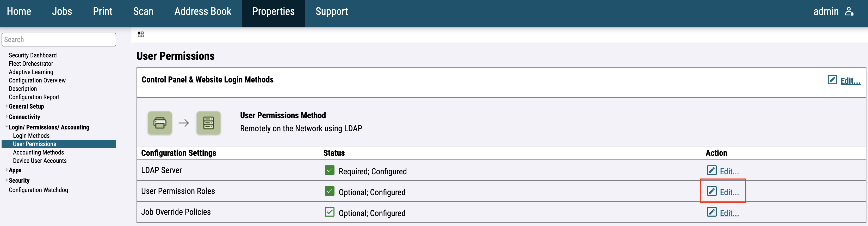Click the green LDAP server icon
Image resolution: width=868 pixels, height=226 pixels.
coord(208,123)
